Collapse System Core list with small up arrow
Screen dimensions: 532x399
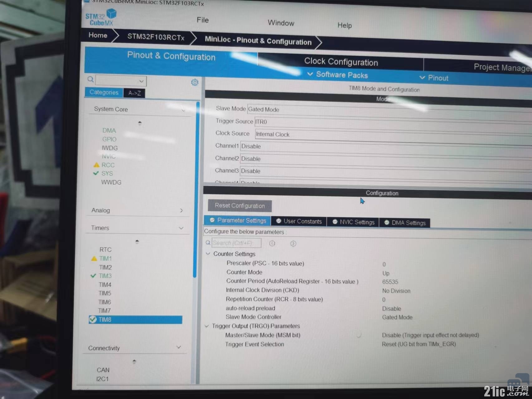tap(140, 123)
